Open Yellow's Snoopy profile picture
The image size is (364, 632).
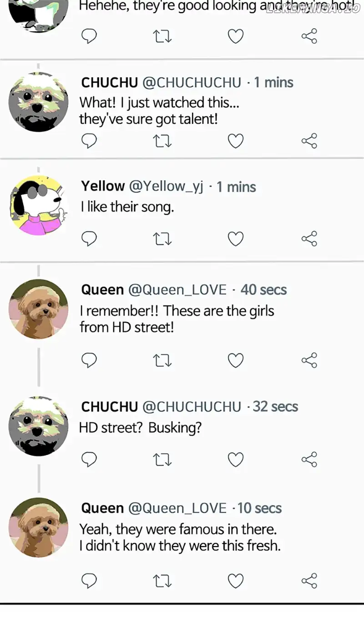tap(38, 206)
